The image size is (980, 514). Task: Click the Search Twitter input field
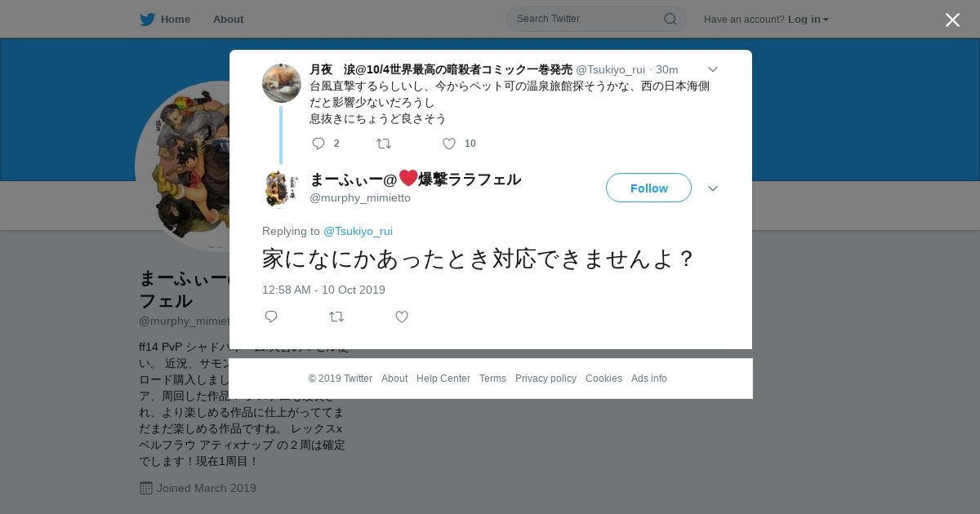pos(588,19)
